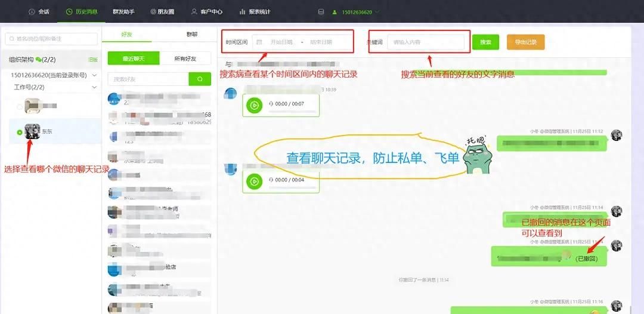Pick the 结束日期 end date

pyautogui.click(x=321, y=42)
